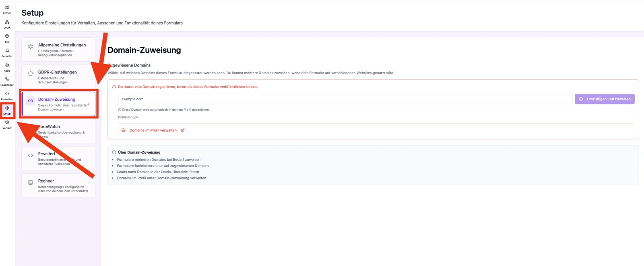Open the Verlauf history section
Viewport: 644px width, 266px height.
click(x=7, y=125)
